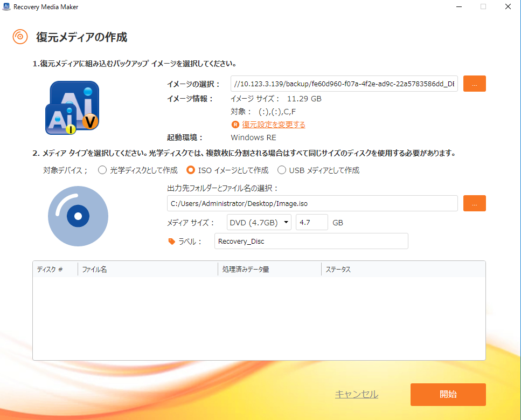This screenshot has width=521, height=420.
Task: Click the ファイル名 column header
Action: (x=148, y=270)
